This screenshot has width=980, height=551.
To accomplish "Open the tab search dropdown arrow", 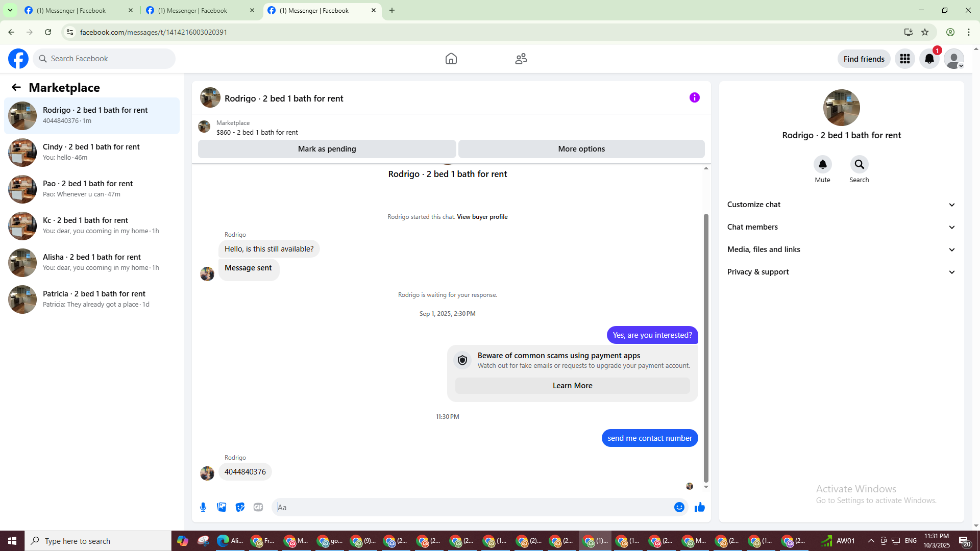I will tap(10, 10).
